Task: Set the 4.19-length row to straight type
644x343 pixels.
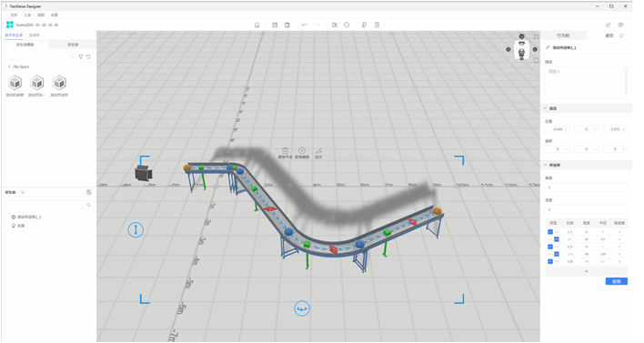Action: point(550,247)
